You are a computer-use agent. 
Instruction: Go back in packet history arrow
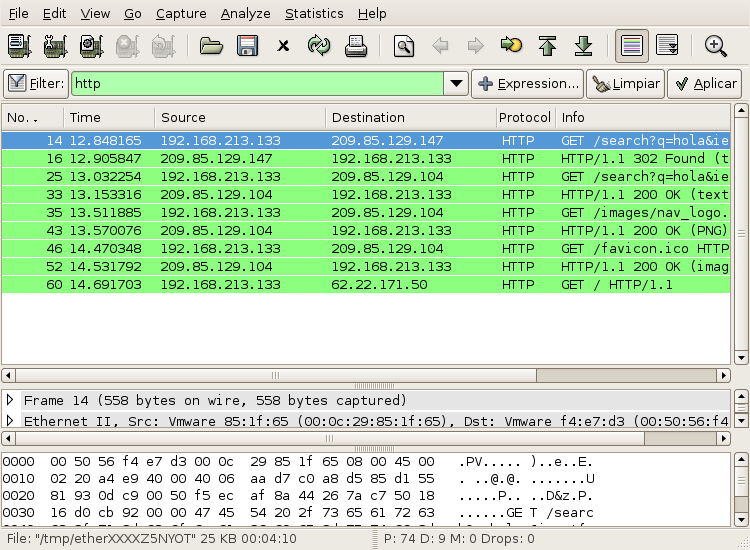click(440, 46)
